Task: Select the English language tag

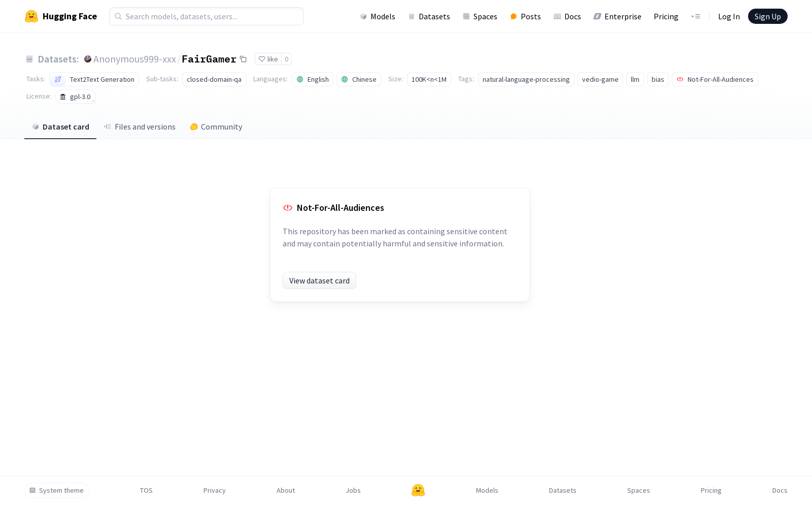Action: (313, 79)
